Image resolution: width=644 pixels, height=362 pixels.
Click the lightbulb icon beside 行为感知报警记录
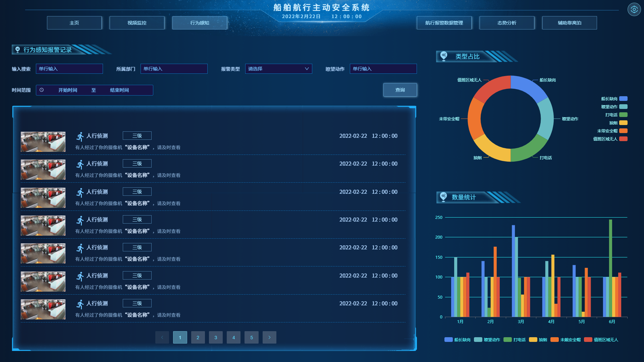click(17, 50)
